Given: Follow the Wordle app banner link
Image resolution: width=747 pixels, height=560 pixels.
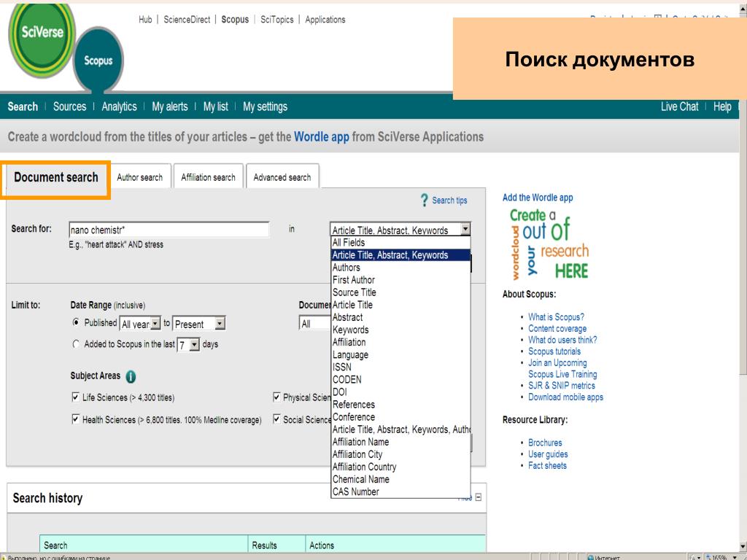Looking at the screenshot, I should 322,137.
